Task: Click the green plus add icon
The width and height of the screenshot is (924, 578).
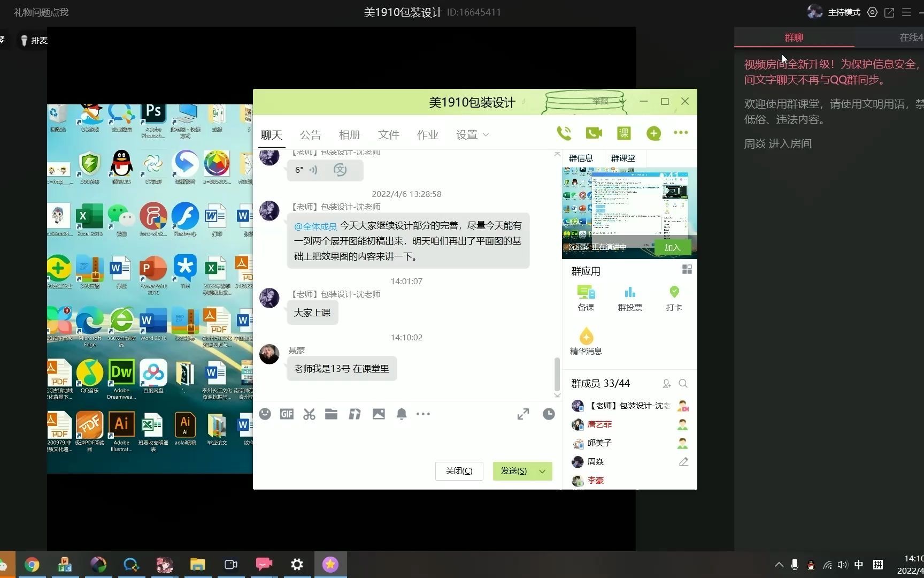Action: 653,133
